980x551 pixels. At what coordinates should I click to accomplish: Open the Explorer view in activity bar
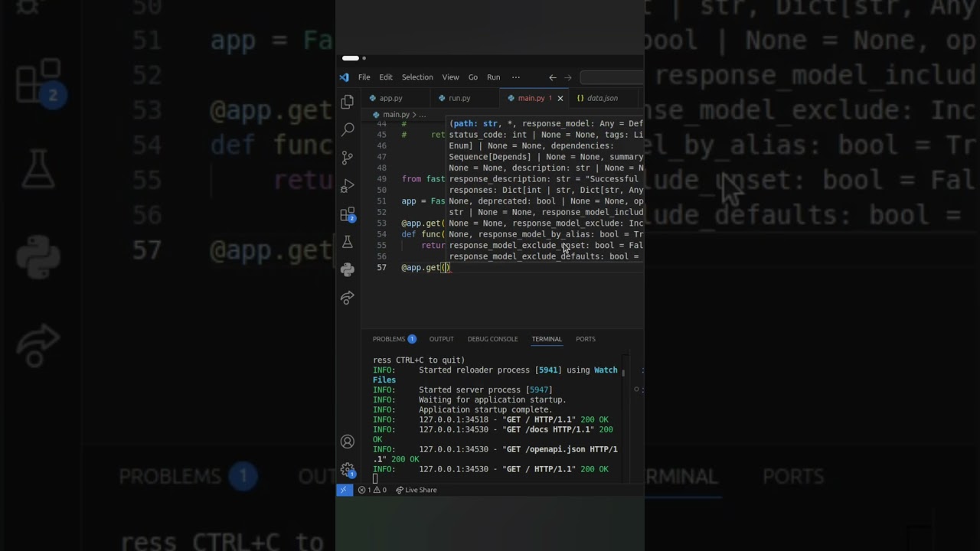[x=348, y=101]
